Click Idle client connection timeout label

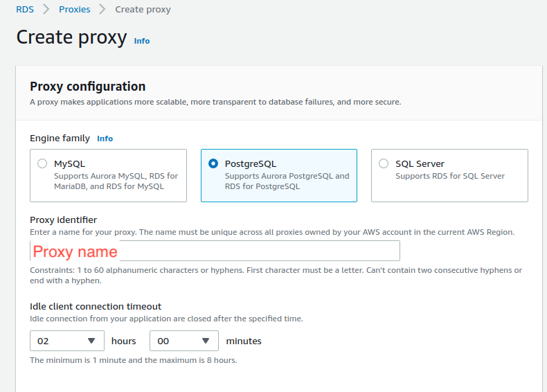96,307
